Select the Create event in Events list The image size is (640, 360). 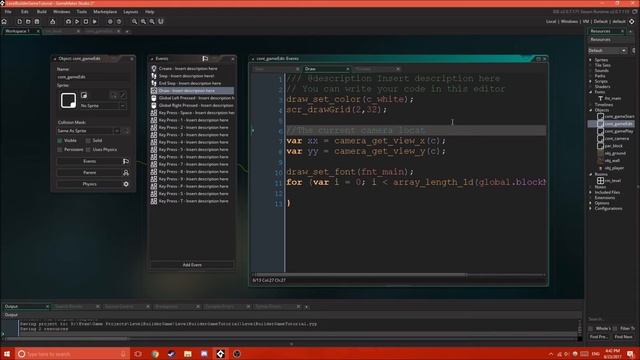pyautogui.click(x=192, y=69)
